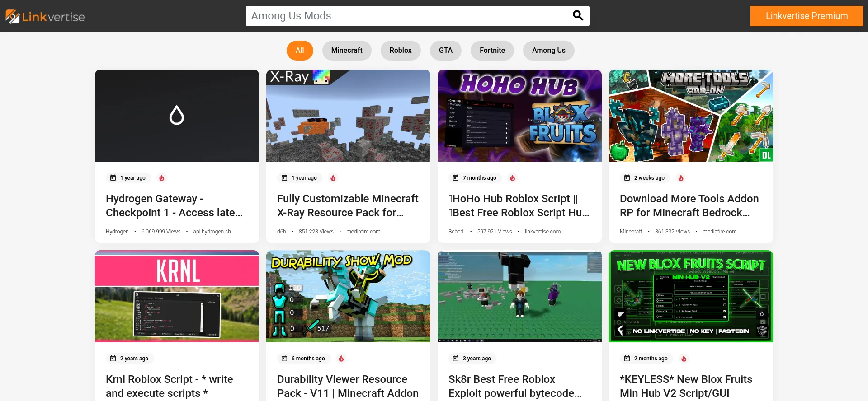Select the Roblox category filter
Image resolution: width=868 pixels, height=401 pixels.
pos(401,51)
